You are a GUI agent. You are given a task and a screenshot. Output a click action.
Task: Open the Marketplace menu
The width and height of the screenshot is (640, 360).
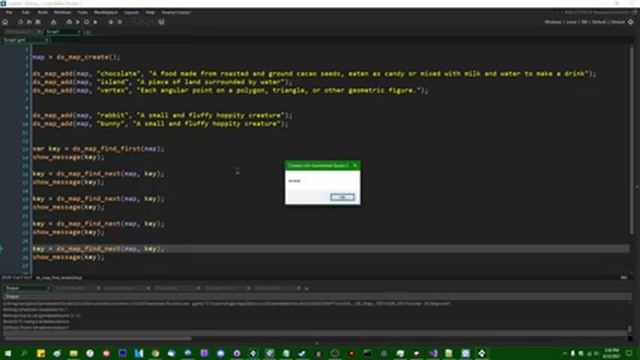tap(106, 13)
